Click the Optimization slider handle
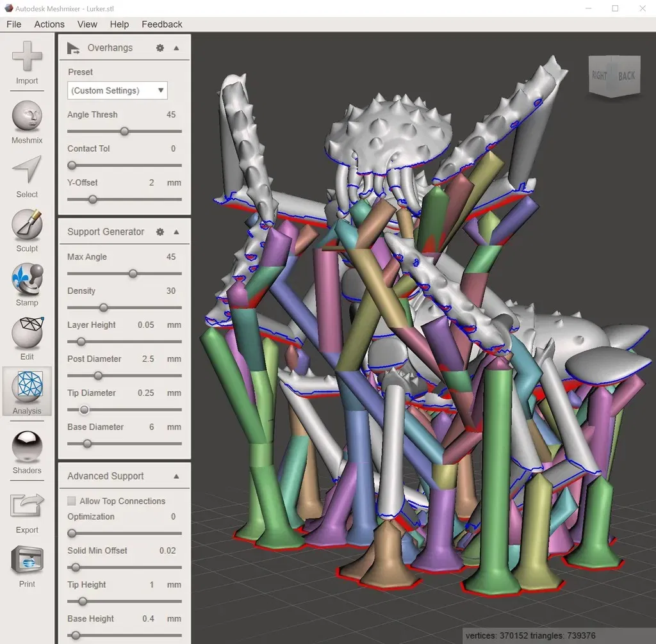 coord(72,534)
